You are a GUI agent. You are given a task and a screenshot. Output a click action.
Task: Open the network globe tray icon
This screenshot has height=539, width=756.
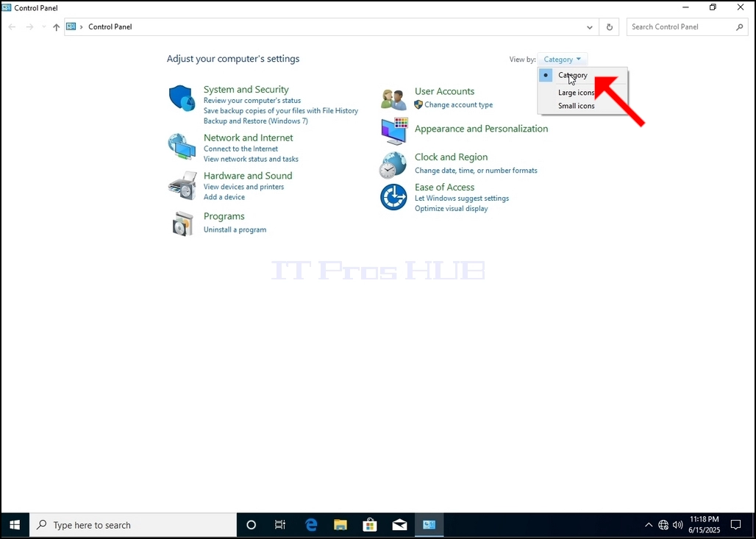663,525
